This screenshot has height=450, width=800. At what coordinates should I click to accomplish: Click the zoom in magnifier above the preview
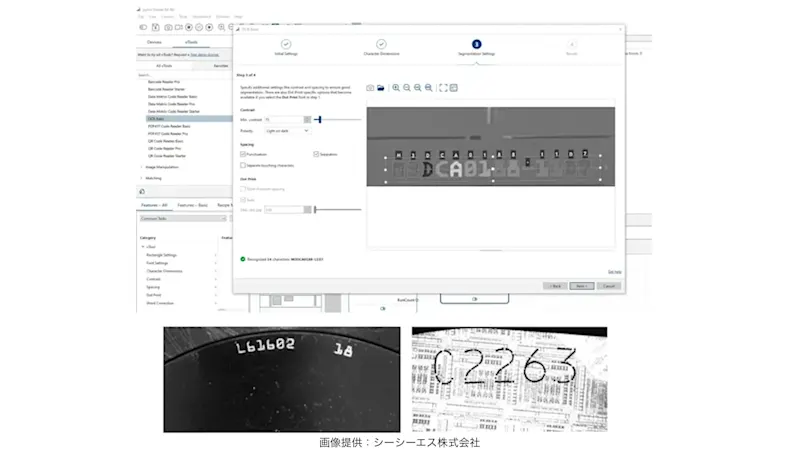(396, 88)
